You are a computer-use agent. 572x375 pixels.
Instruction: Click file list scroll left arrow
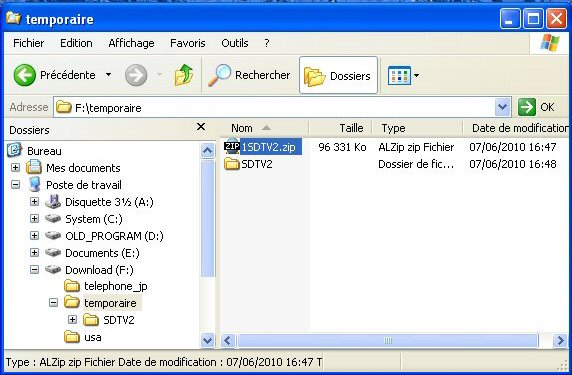pyautogui.click(x=228, y=341)
